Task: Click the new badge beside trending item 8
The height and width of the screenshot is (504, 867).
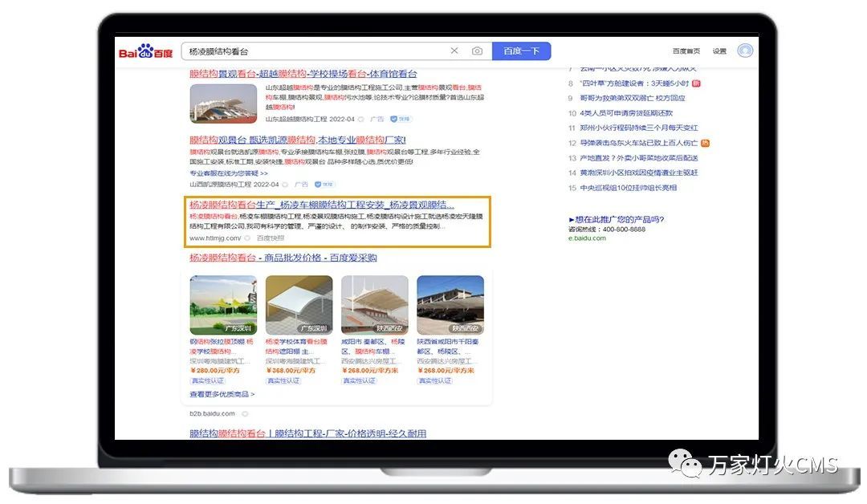Action: (x=696, y=83)
